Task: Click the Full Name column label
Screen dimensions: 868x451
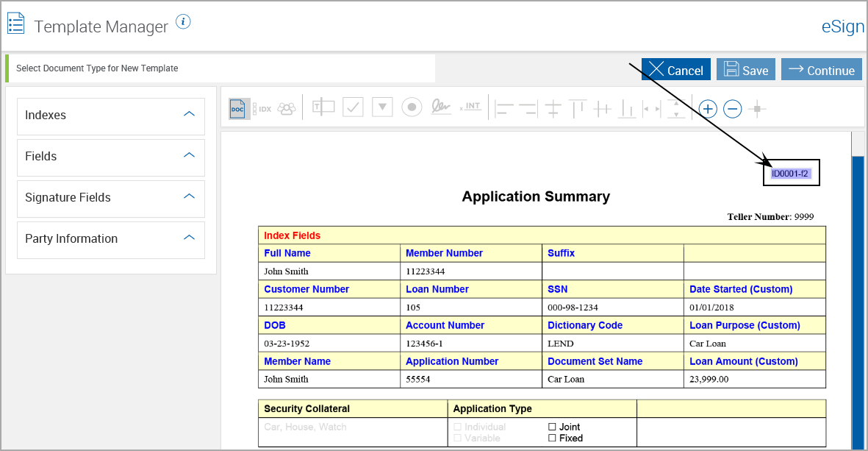Action: pyautogui.click(x=287, y=253)
